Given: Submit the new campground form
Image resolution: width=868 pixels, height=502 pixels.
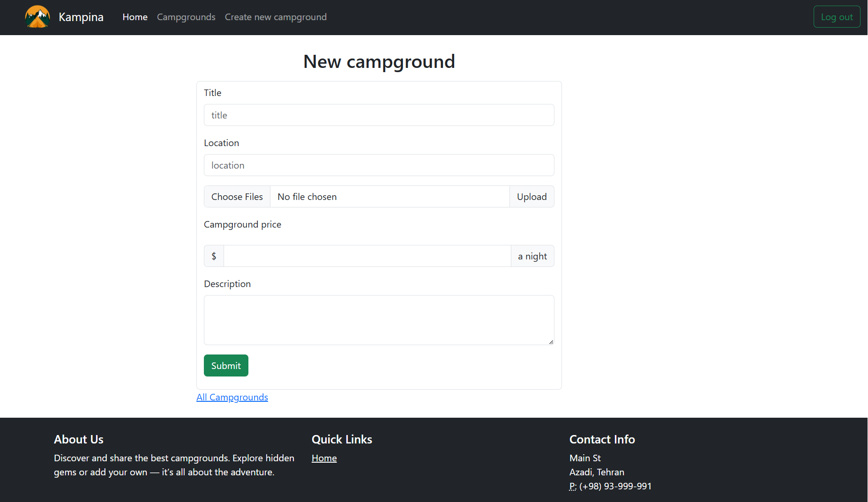Looking at the screenshot, I should point(226,366).
